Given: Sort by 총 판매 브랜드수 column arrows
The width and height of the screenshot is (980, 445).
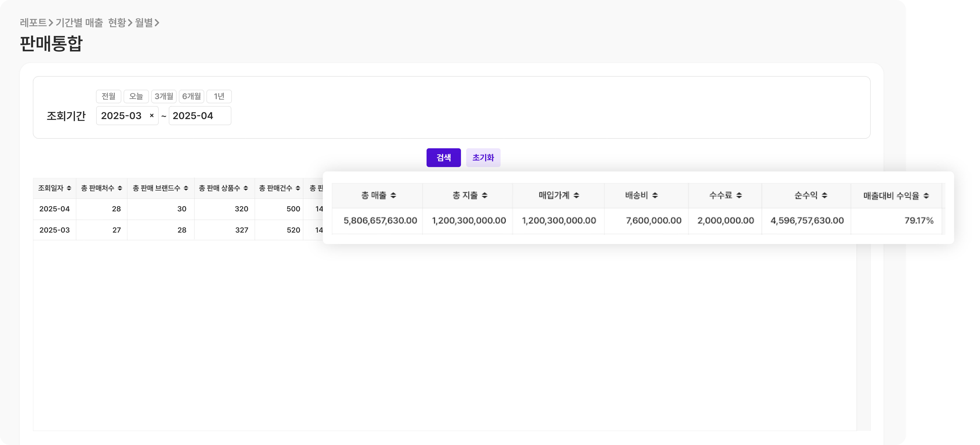Looking at the screenshot, I should [186, 188].
